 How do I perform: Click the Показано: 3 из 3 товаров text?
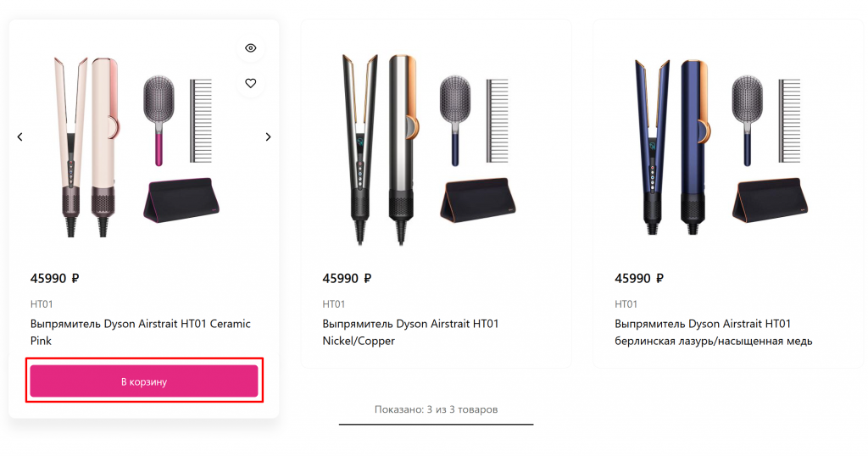pyautogui.click(x=437, y=409)
